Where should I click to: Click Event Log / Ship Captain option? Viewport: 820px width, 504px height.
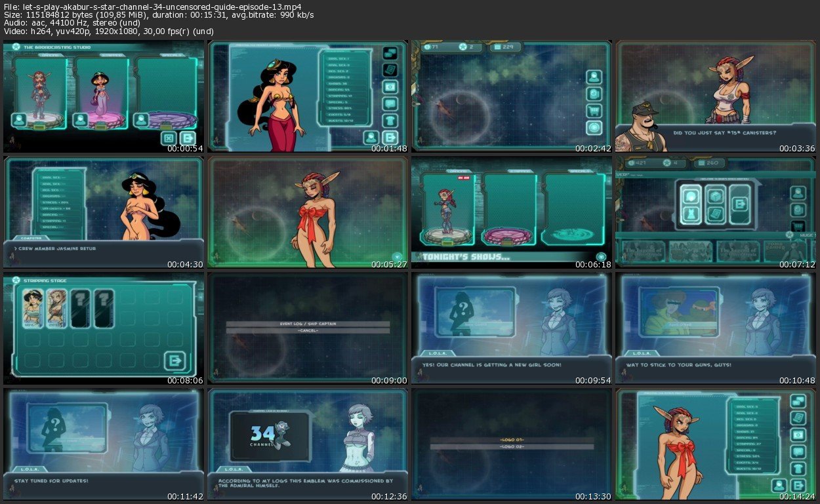click(308, 324)
